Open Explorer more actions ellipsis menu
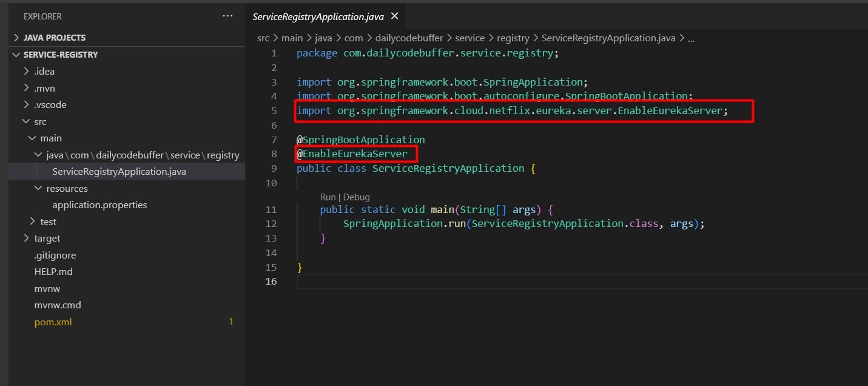868x386 pixels. [227, 16]
